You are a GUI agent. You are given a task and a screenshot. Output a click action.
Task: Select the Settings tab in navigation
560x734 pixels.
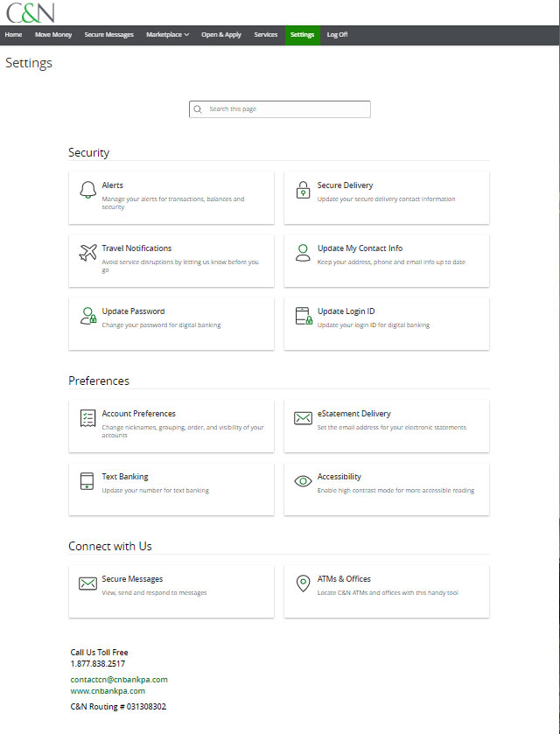[x=303, y=35]
